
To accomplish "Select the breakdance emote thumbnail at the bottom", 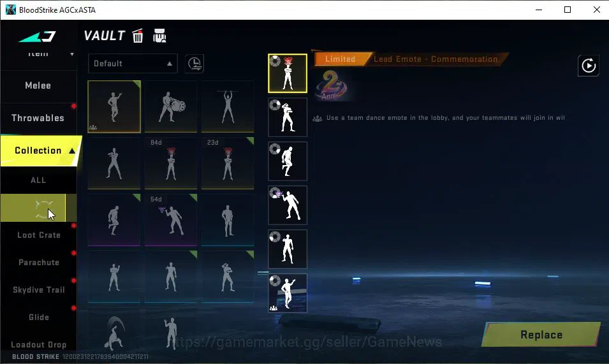I will pos(114,333).
